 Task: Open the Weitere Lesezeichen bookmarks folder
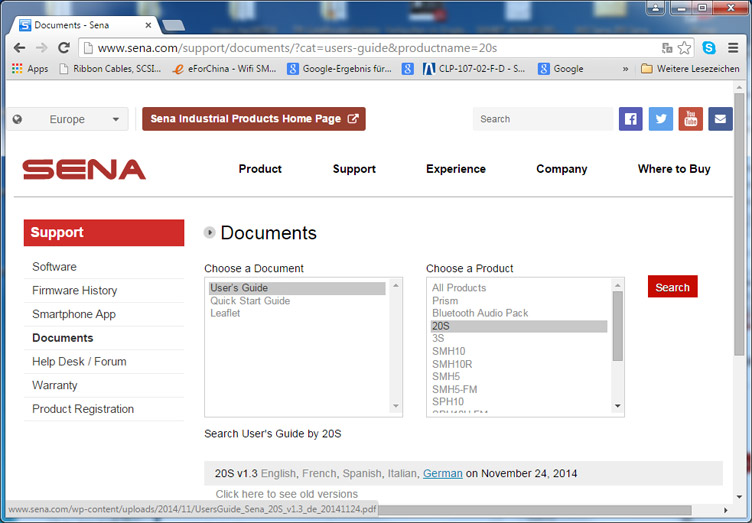(x=690, y=69)
